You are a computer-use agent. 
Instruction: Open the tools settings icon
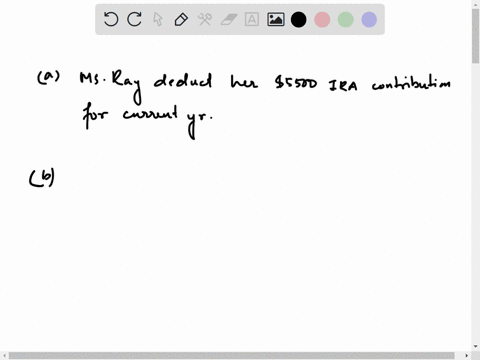pos(205,19)
